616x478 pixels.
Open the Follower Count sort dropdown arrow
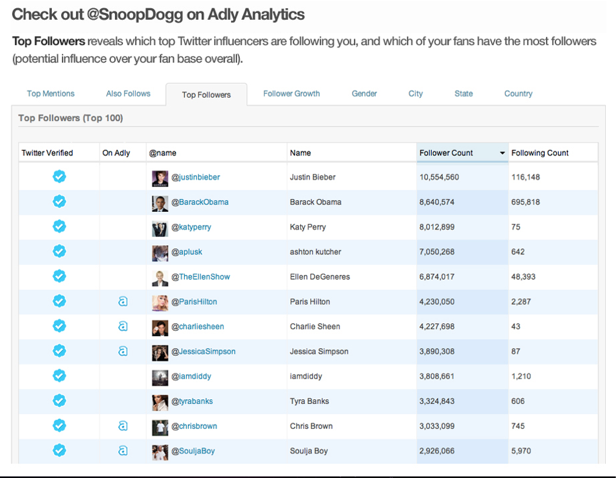[x=502, y=153]
